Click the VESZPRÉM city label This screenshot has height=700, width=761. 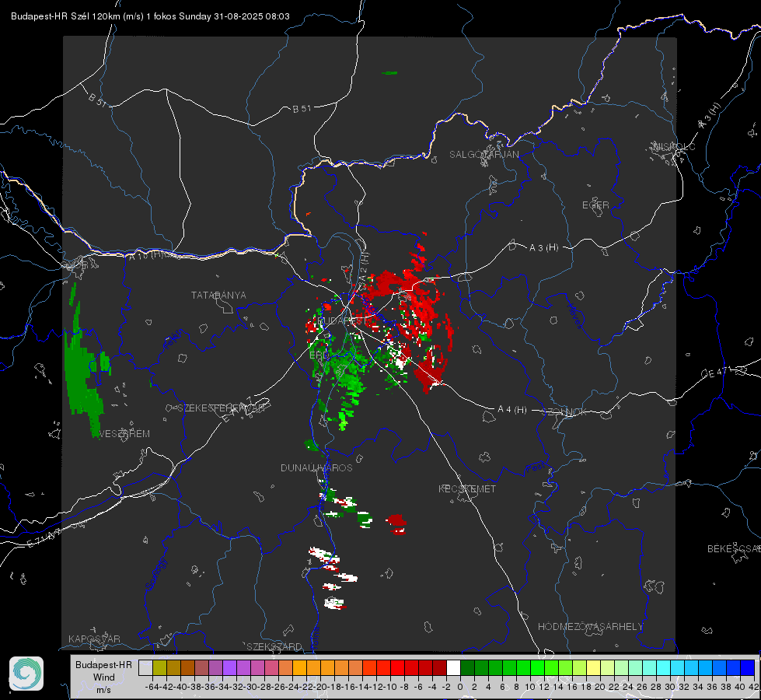124,433
